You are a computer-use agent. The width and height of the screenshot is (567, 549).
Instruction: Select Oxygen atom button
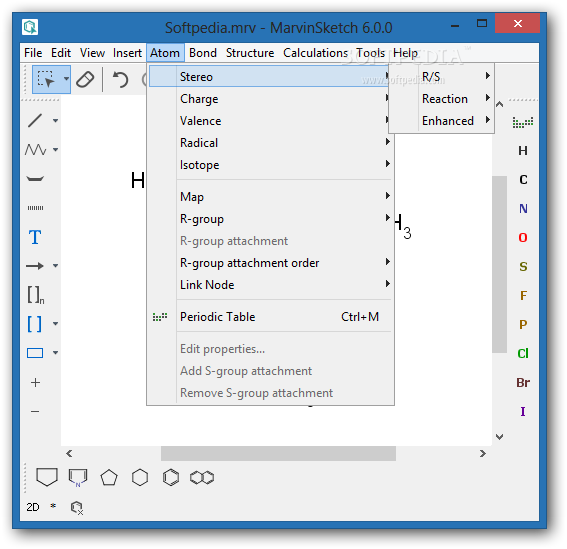(523, 238)
